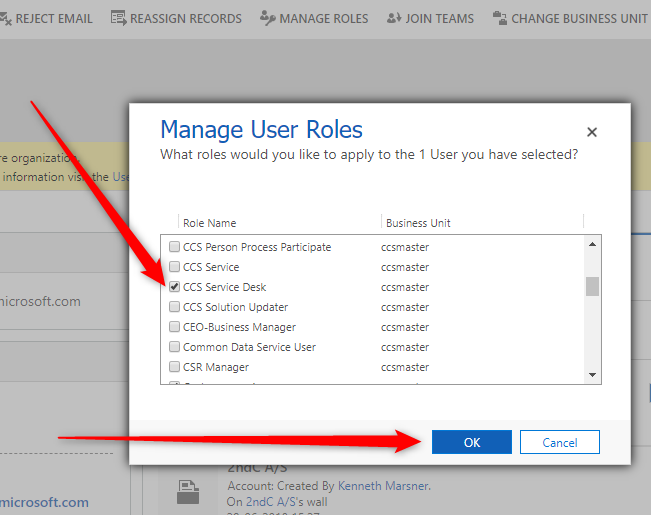
Task: Click the role list scrollbar thumb
Action: 592,287
